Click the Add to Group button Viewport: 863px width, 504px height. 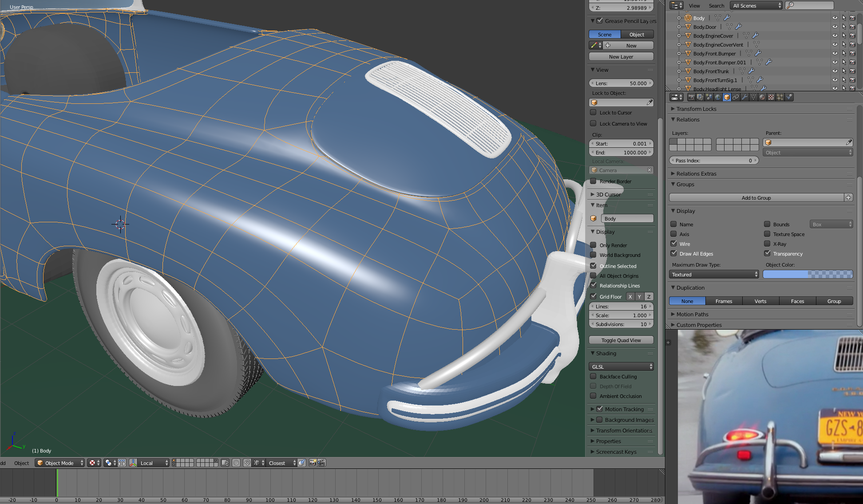(756, 197)
